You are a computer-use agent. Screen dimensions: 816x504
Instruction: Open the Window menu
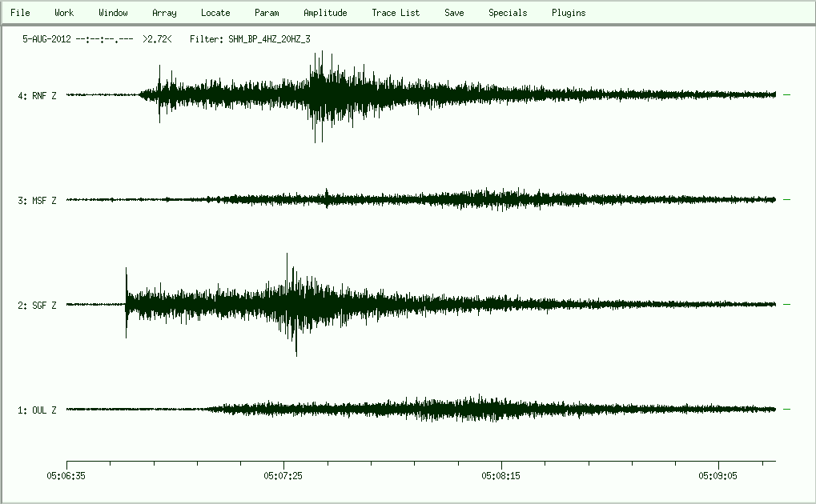[113, 13]
